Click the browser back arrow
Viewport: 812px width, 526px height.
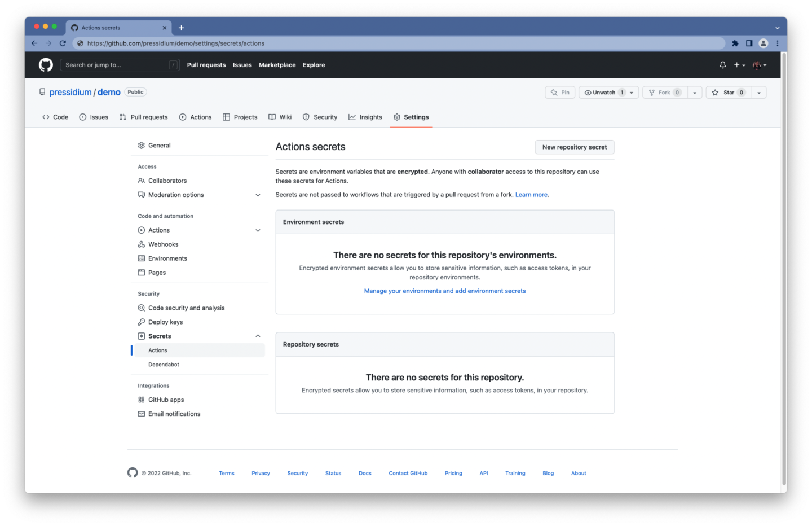34,43
